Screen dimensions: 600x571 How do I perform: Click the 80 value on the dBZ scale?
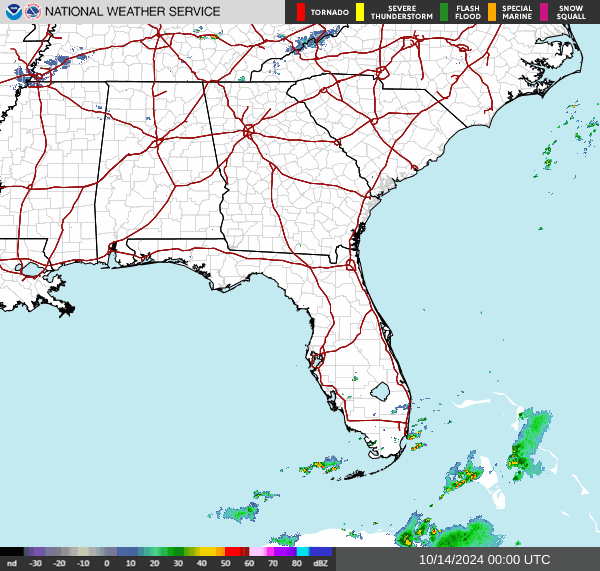pyautogui.click(x=297, y=563)
